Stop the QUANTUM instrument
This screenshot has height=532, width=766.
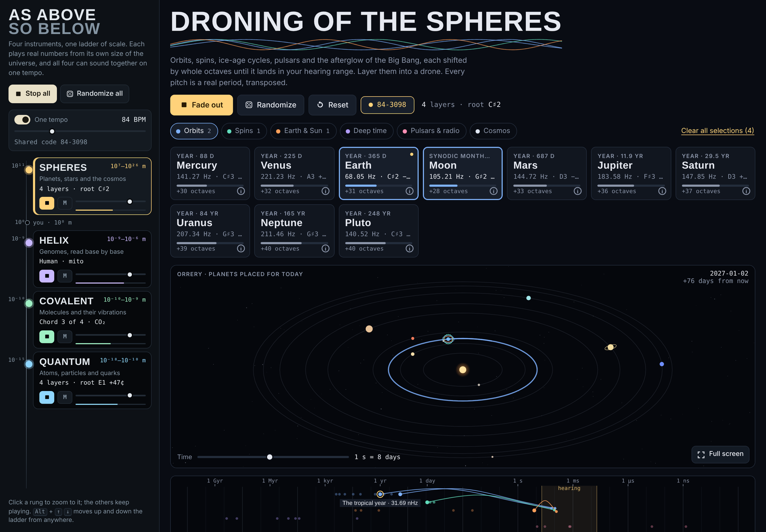click(47, 397)
